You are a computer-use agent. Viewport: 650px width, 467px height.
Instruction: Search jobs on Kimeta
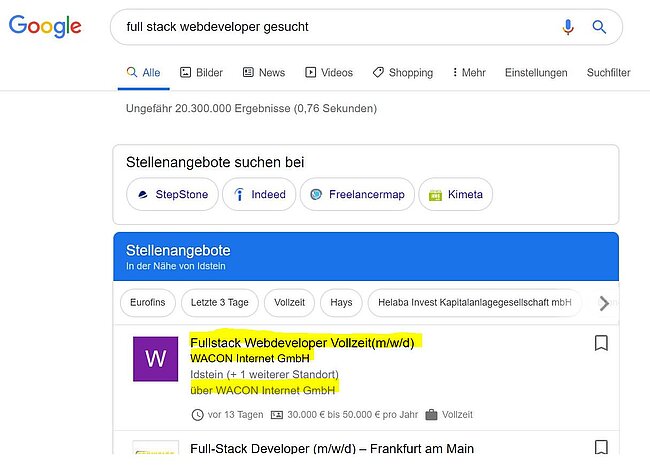tap(456, 194)
